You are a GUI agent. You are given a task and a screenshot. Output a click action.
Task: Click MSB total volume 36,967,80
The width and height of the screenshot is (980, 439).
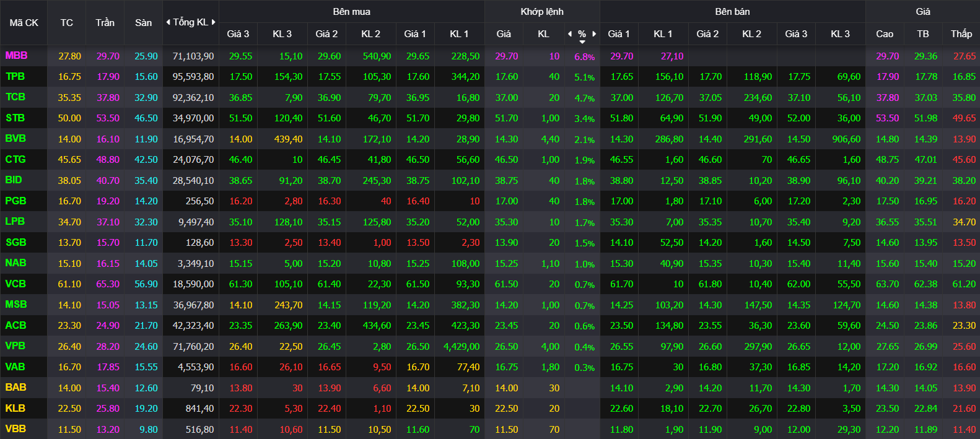[193, 305]
